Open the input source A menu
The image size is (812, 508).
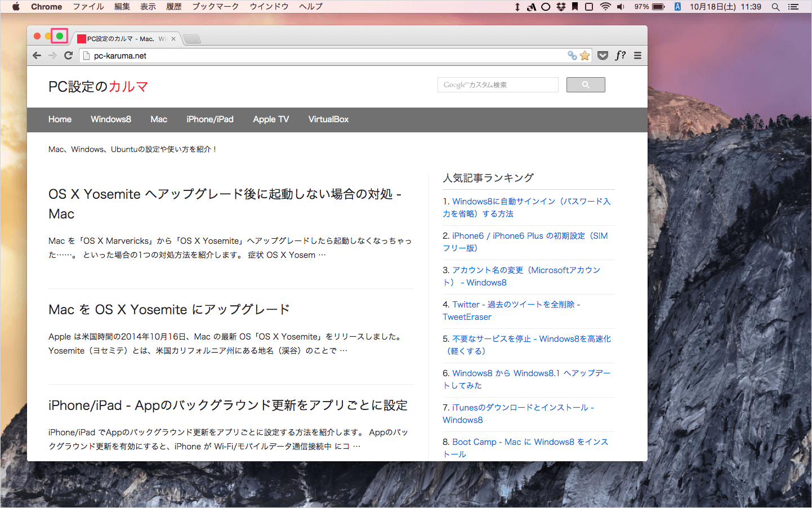coord(677,7)
